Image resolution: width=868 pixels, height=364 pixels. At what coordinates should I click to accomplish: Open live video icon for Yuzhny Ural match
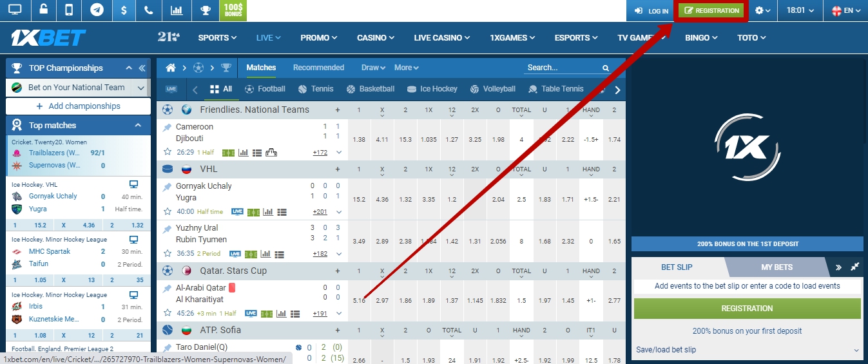click(x=235, y=254)
